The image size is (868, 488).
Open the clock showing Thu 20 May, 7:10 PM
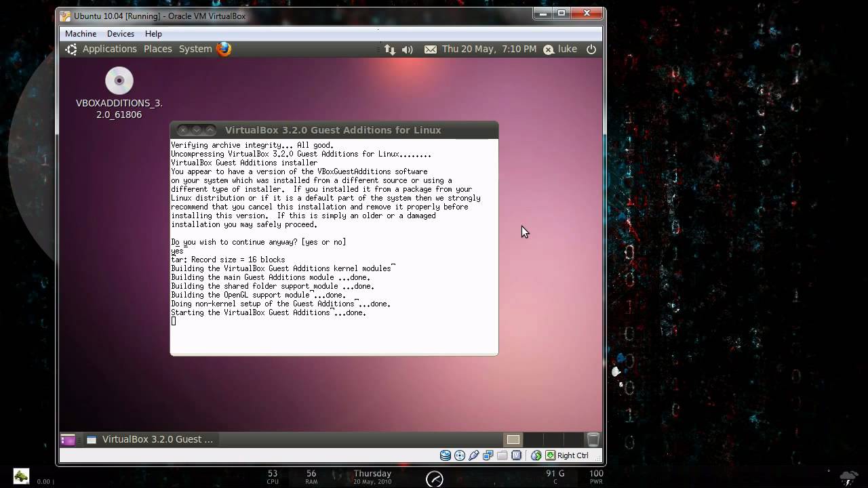[x=489, y=49]
